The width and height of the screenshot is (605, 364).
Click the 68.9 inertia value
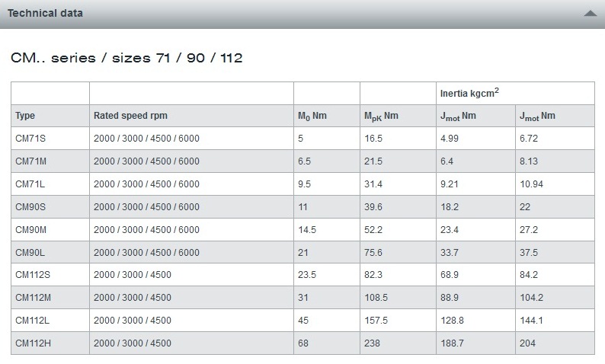[x=450, y=275]
